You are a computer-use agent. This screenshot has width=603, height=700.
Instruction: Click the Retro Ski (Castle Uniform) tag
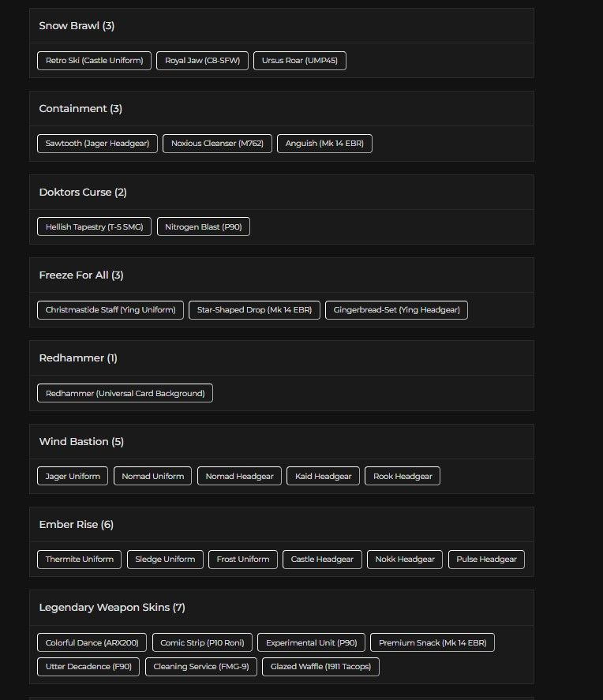coord(94,61)
